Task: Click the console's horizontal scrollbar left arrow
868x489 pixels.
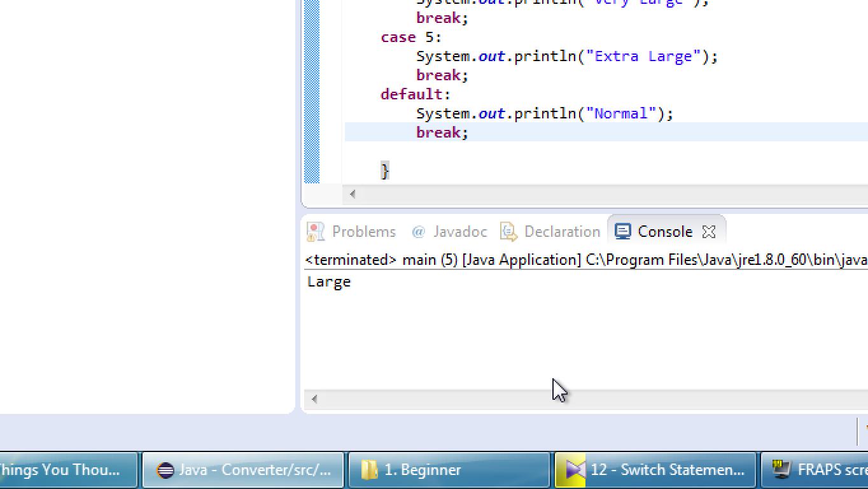Action: click(x=314, y=399)
